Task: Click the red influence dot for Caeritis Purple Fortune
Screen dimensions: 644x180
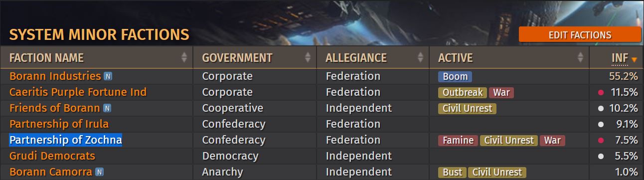Action: [x=601, y=93]
